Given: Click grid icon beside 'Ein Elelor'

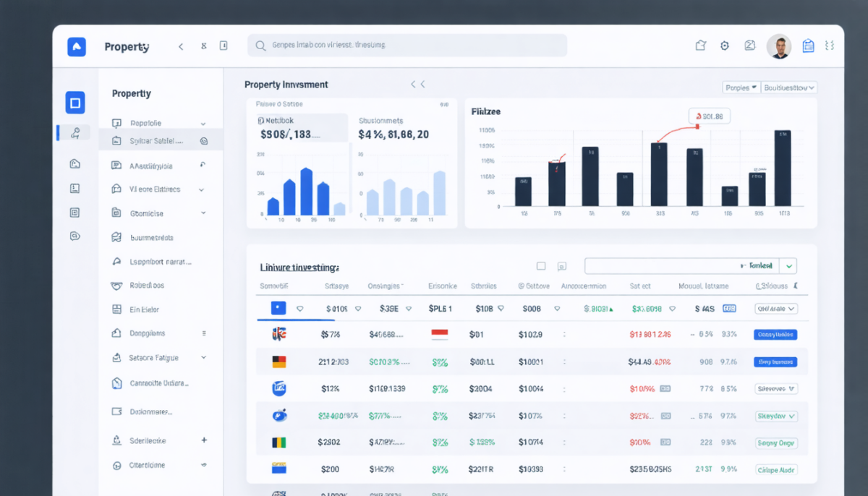Looking at the screenshot, I should [116, 309].
